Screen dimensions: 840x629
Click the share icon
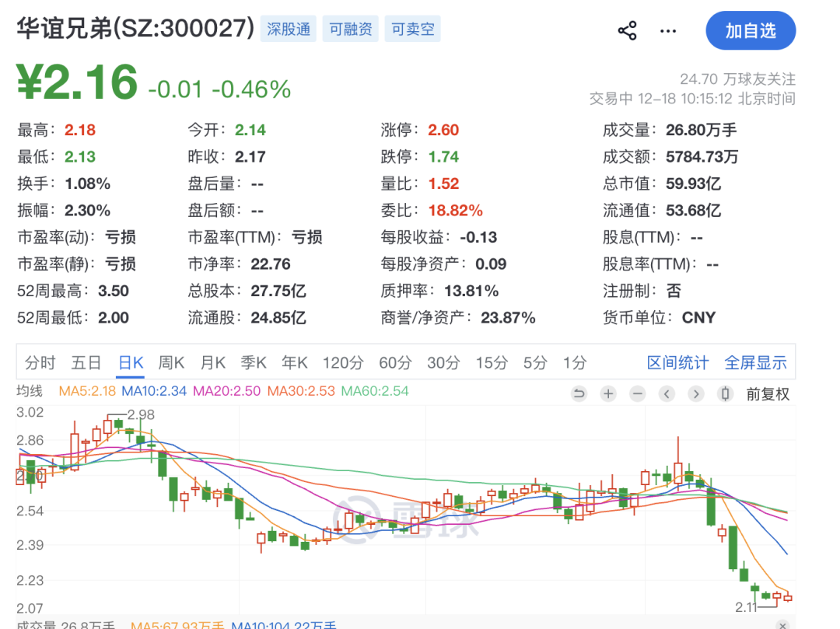(627, 31)
